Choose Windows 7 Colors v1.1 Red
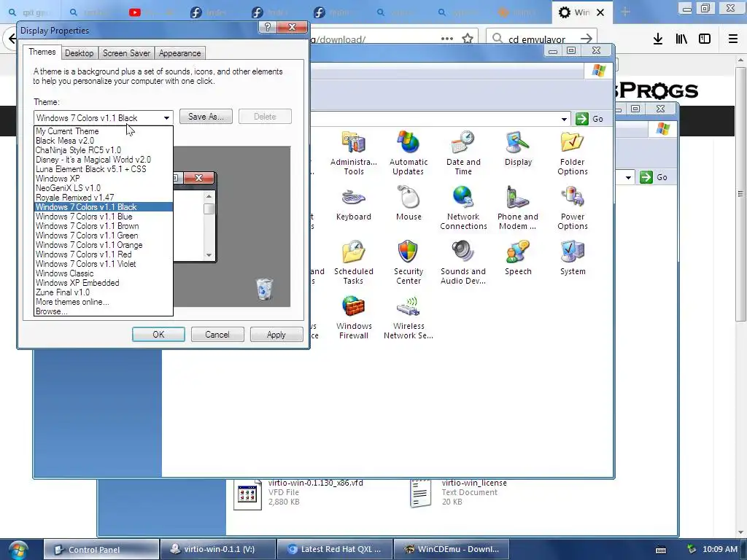The width and height of the screenshot is (747, 560). [x=104, y=254]
